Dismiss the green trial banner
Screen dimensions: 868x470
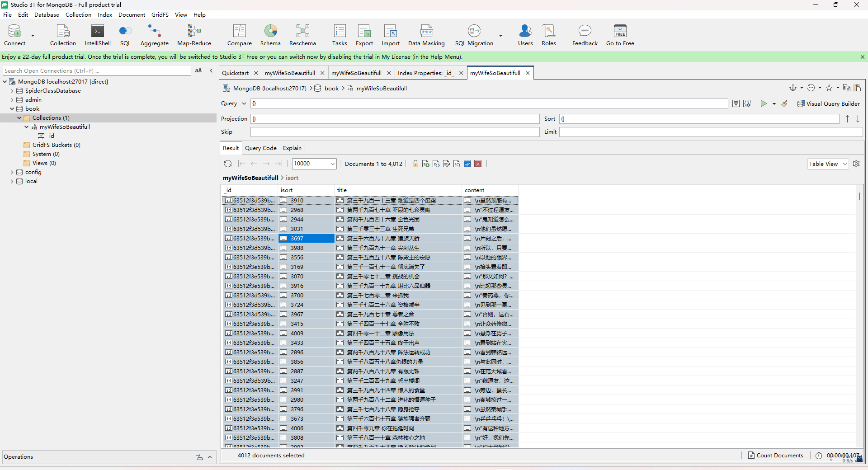tap(862, 57)
